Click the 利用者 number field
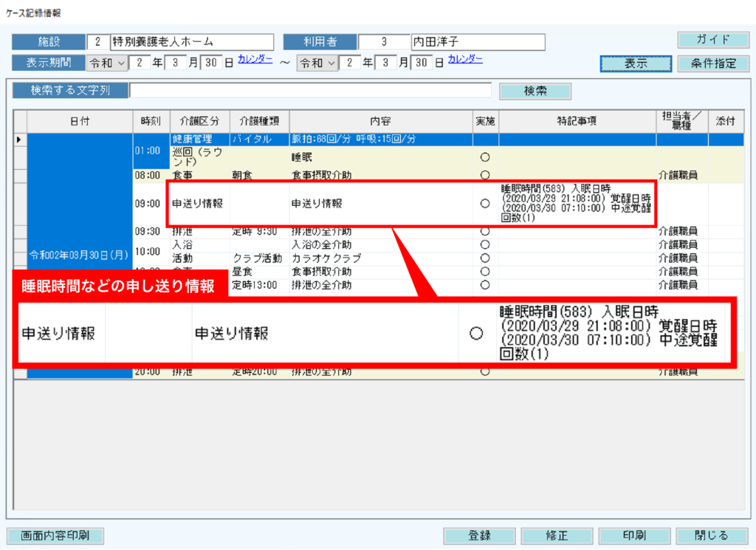Image resolution: width=756 pixels, height=550 pixels. pyautogui.click(x=384, y=42)
